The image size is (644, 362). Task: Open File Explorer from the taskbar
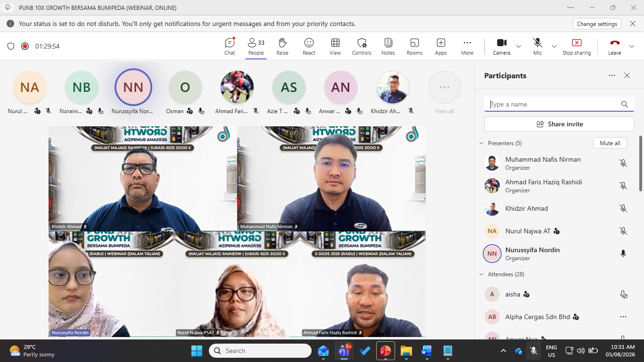(x=406, y=351)
